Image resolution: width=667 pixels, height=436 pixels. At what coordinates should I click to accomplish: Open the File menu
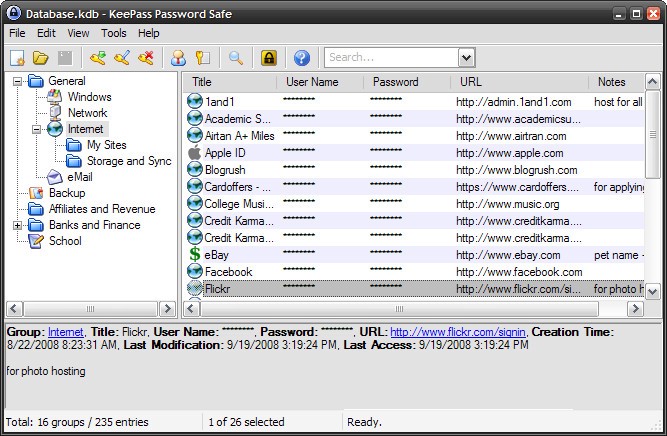click(17, 33)
